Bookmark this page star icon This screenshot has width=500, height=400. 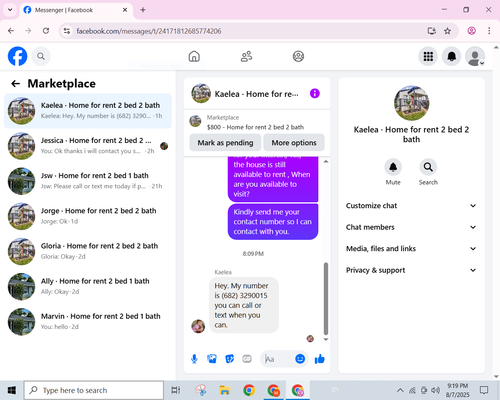pos(447,31)
